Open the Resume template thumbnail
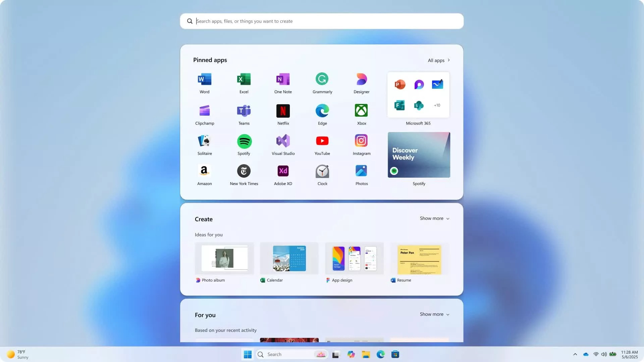Image resolution: width=644 pixels, height=362 pixels. point(420,259)
